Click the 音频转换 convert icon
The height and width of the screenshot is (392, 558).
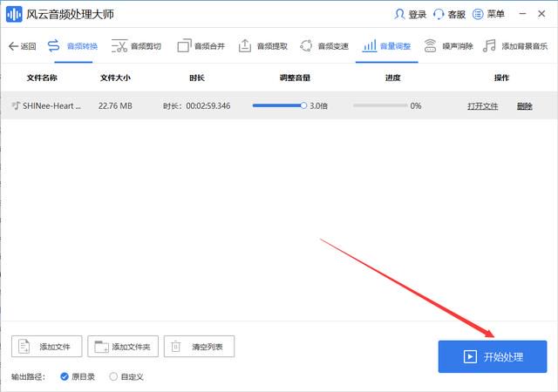pos(53,46)
